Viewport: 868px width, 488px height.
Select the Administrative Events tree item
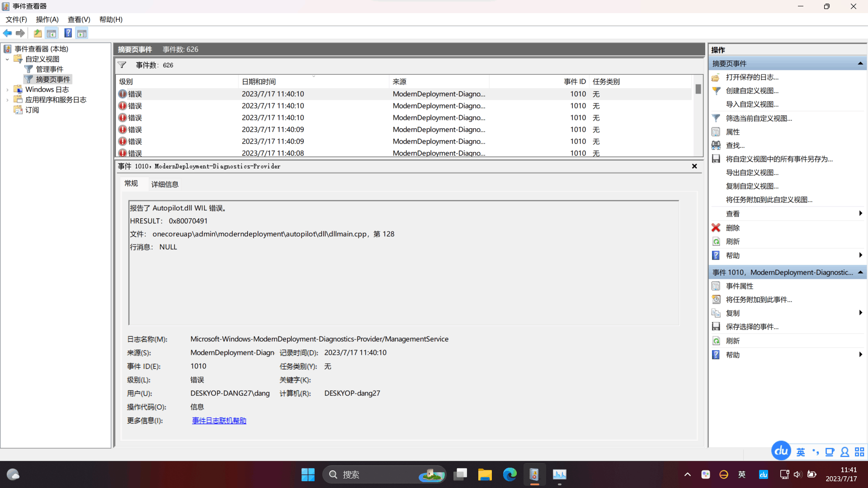(x=49, y=69)
